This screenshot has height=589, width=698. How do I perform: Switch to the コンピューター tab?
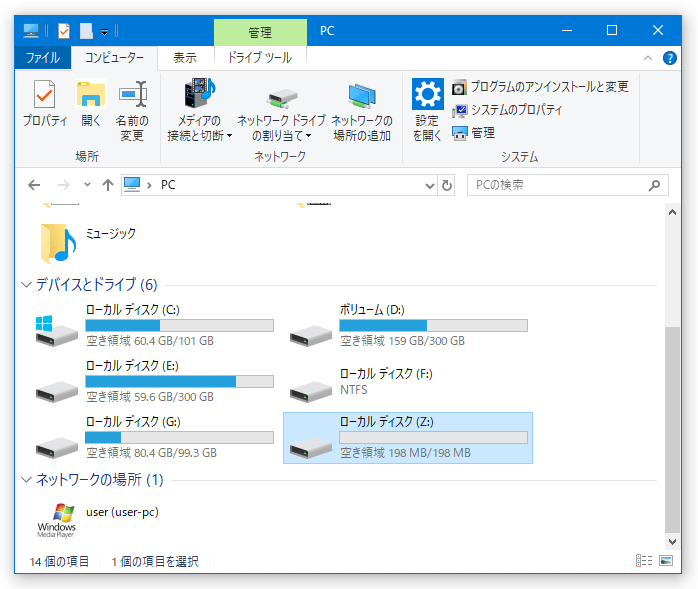point(114,58)
